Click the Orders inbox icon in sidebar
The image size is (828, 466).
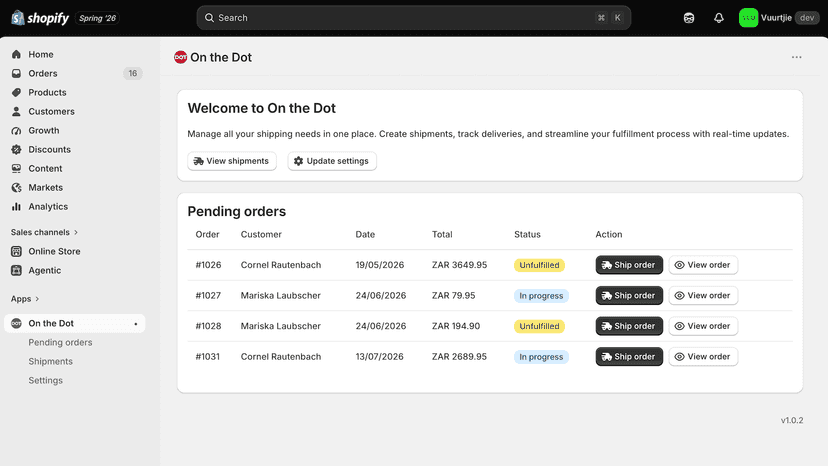point(16,73)
